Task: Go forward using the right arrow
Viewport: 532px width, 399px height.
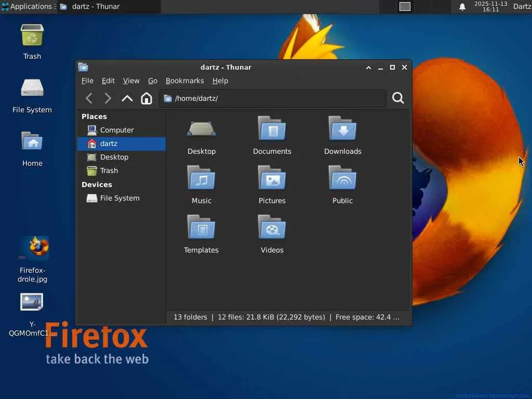Action: click(x=108, y=98)
